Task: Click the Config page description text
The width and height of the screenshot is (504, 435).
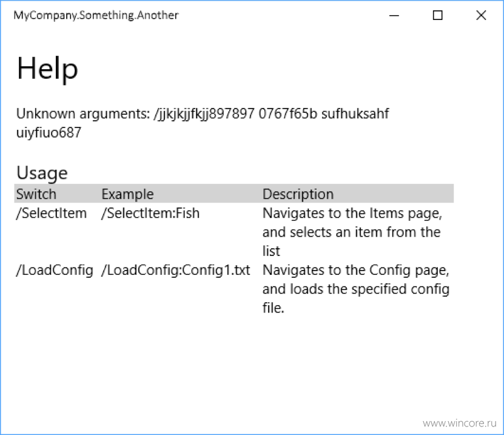Action: [356, 289]
